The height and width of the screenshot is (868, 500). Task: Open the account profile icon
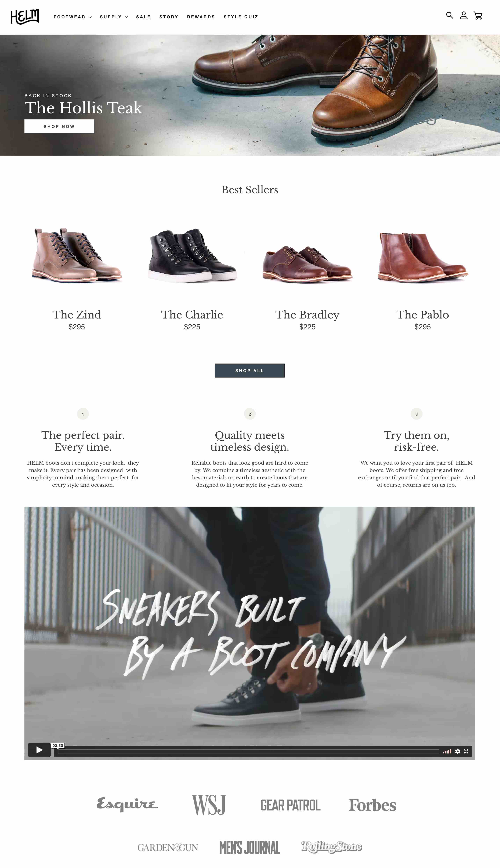point(464,15)
